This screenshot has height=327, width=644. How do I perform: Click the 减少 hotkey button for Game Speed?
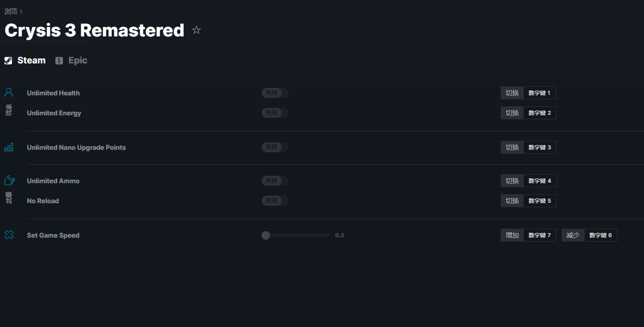[x=573, y=235]
